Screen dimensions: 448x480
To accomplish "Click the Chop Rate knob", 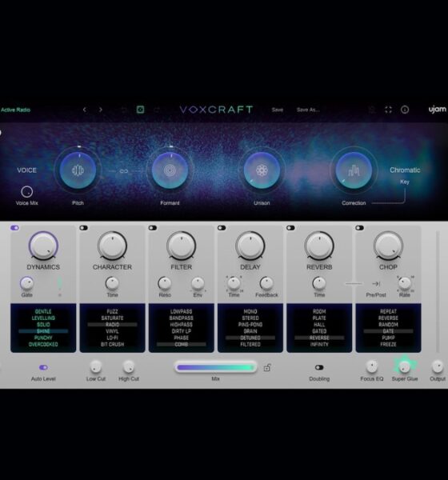I will click(405, 283).
